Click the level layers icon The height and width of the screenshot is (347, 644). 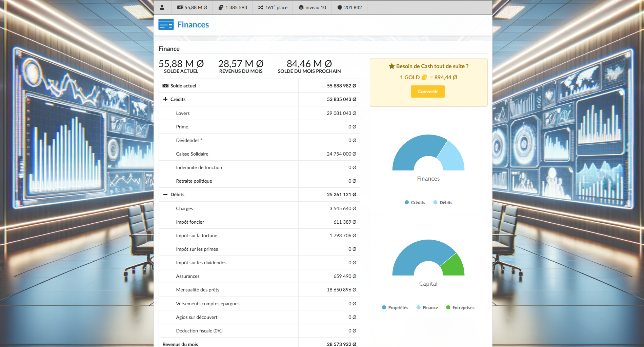(301, 7)
